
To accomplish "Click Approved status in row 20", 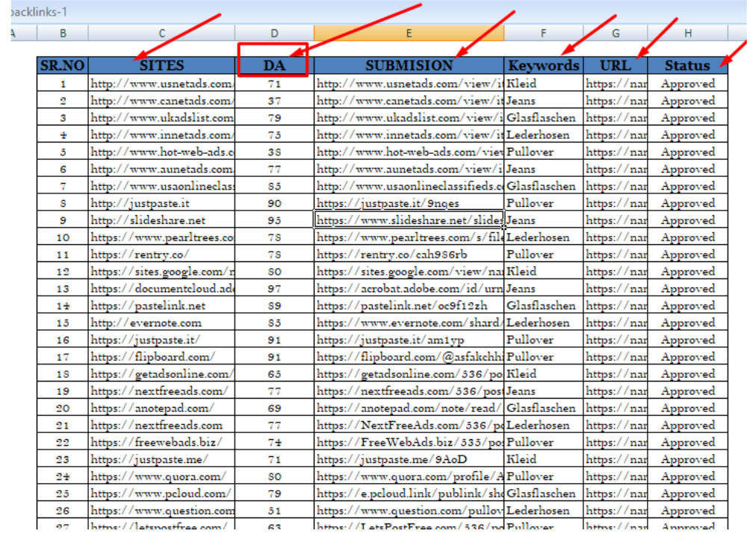I will click(x=687, y=408).
